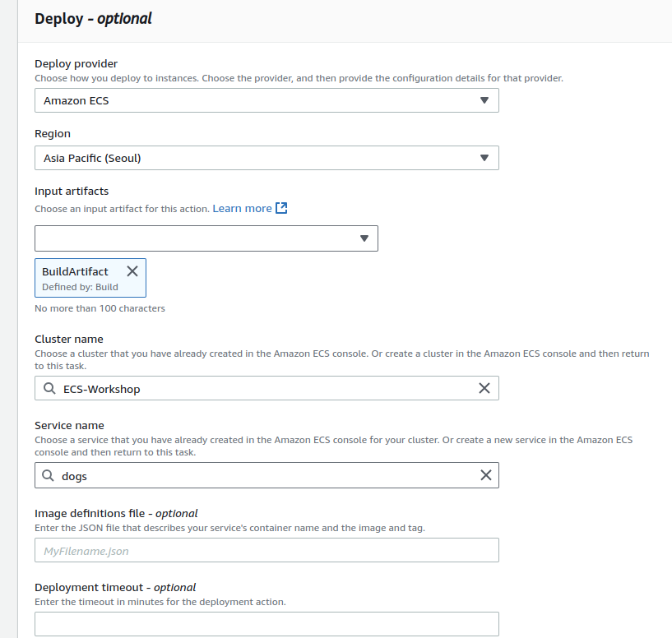This screenshot has height=638, width=672.
Task: Click the magnifier icon in Cluster name field
Action: click(x=49, y=388)
